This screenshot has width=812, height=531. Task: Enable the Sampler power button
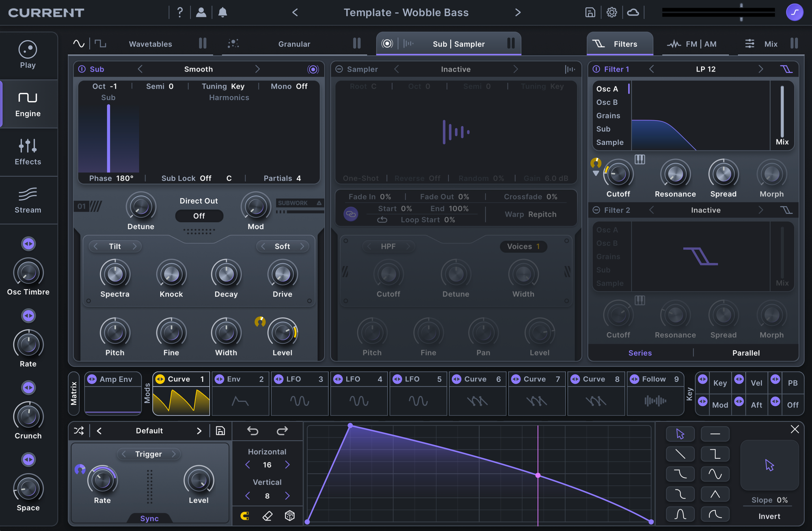point(339,69)
